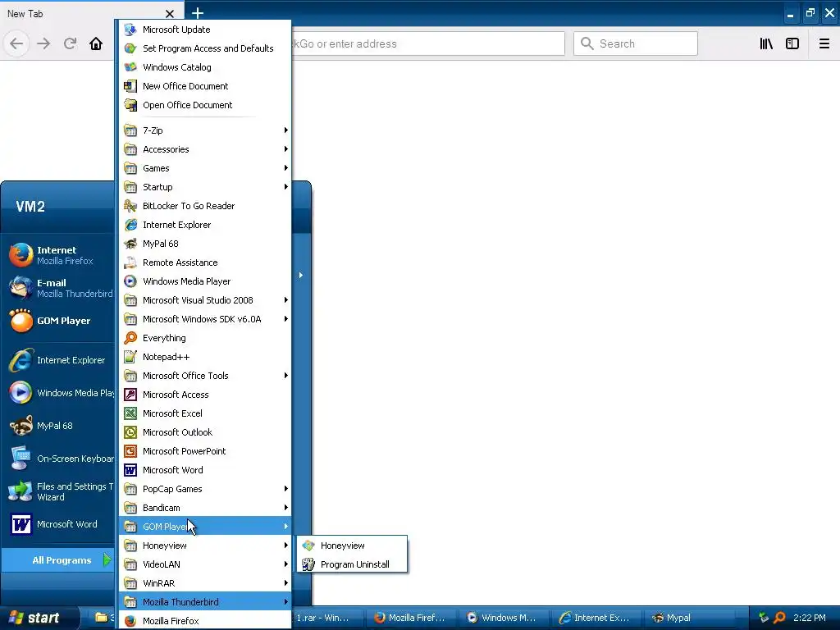
Task: Expand Microsoft Visual Studio 2008 folder
Action: tap(204, 300)
